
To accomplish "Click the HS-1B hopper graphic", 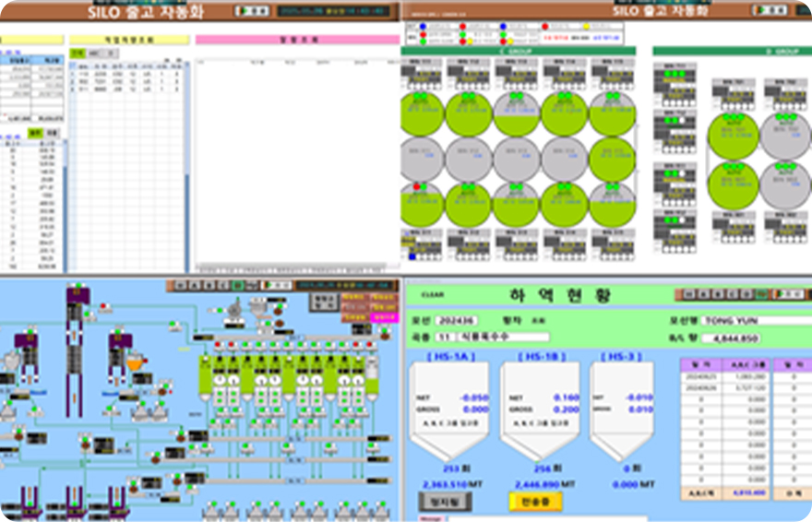I will [540, 409].
